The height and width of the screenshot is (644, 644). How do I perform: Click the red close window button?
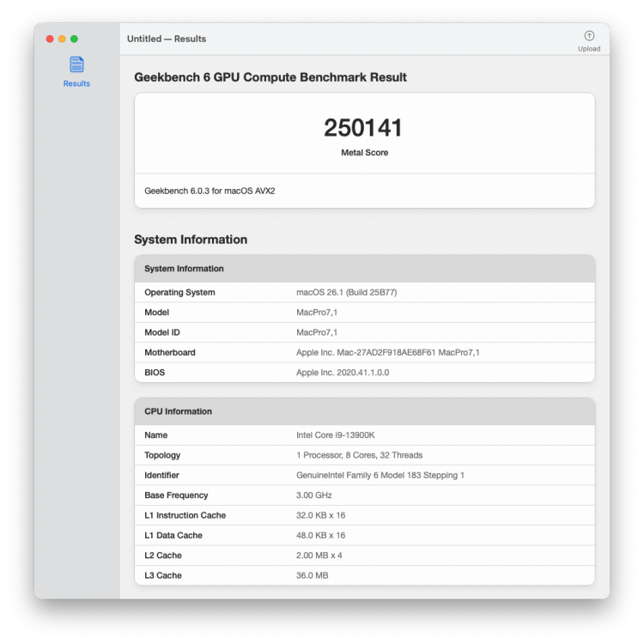click(50, 39)
